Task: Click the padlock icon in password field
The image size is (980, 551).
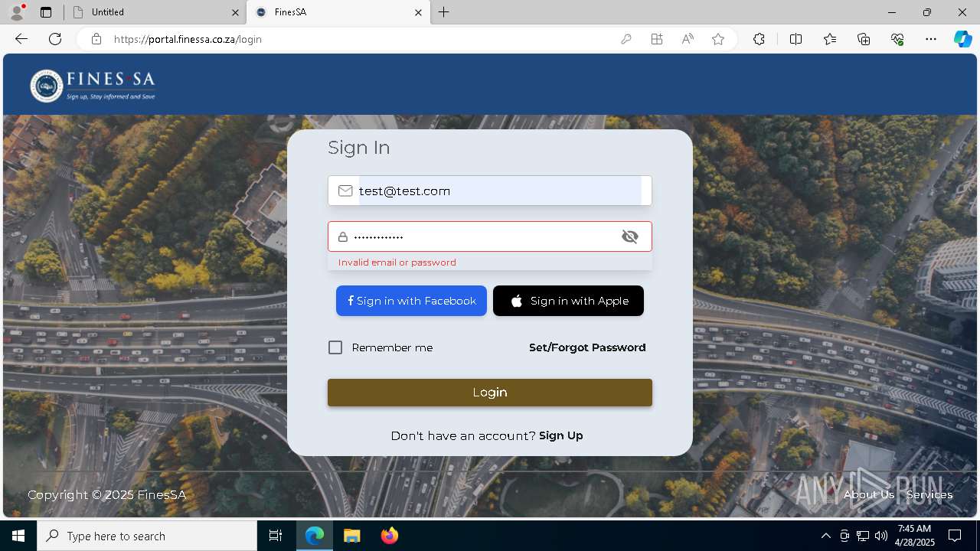Action: pos(343,237)
